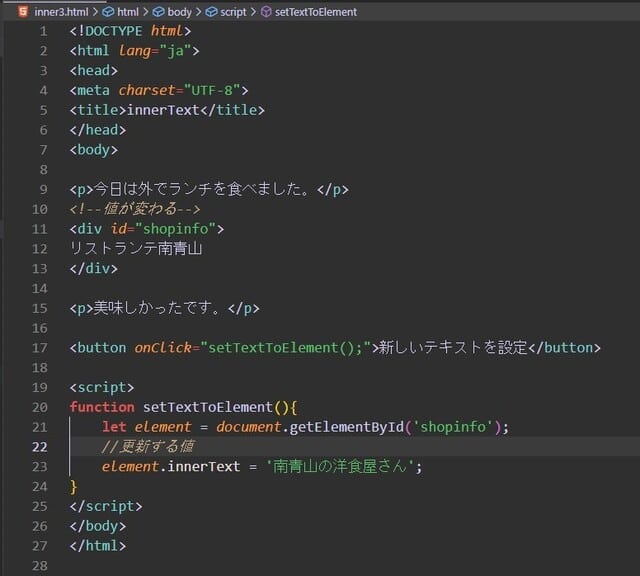The height and width of the screenshot is (576, 640).
Task: Click the 'shopinfo' string in getElementById call
Action: [456, 427]
